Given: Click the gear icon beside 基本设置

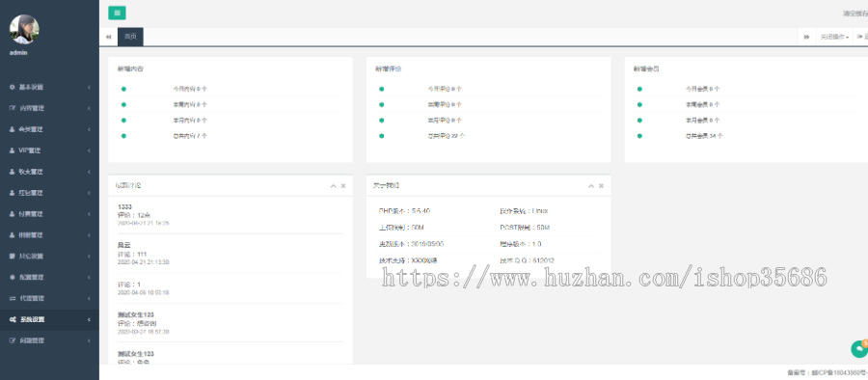Looking at the screenshot, I should coord(13,87).
